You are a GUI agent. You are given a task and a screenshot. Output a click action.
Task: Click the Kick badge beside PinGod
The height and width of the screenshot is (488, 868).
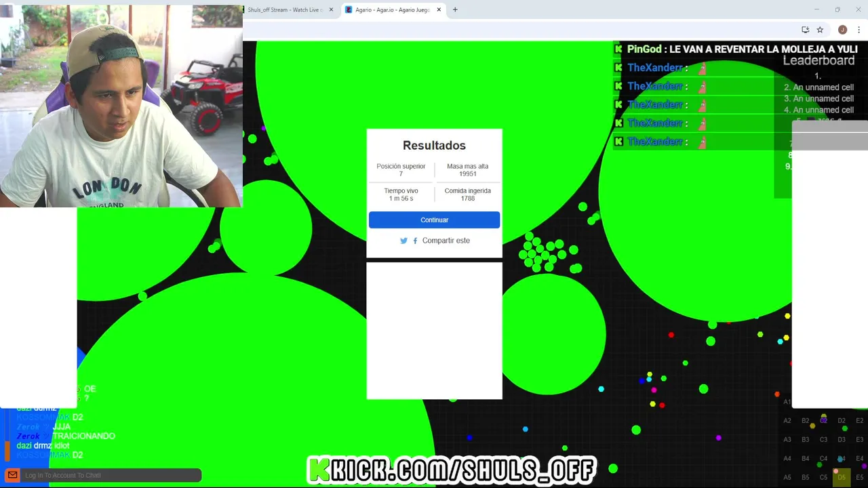tap(618, 49)
